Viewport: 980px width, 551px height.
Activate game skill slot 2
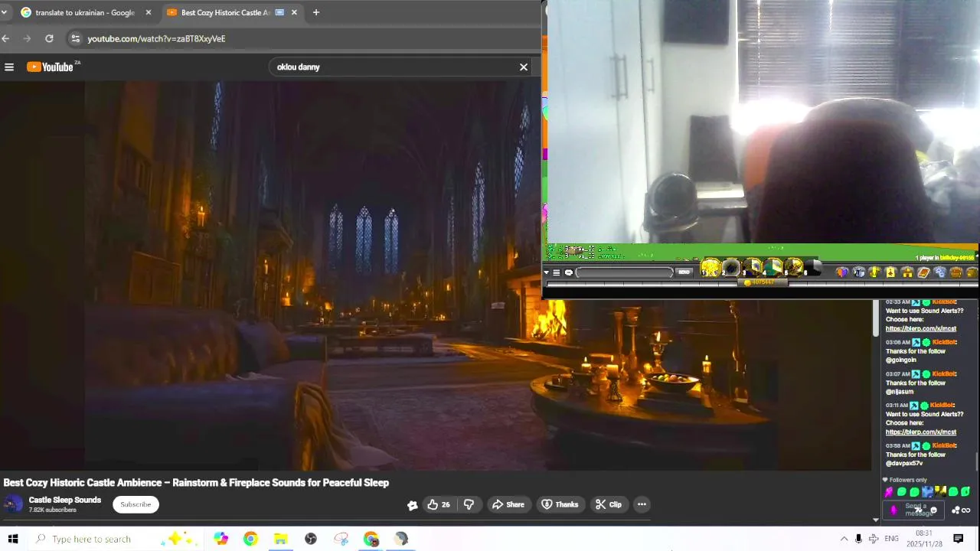731,268
